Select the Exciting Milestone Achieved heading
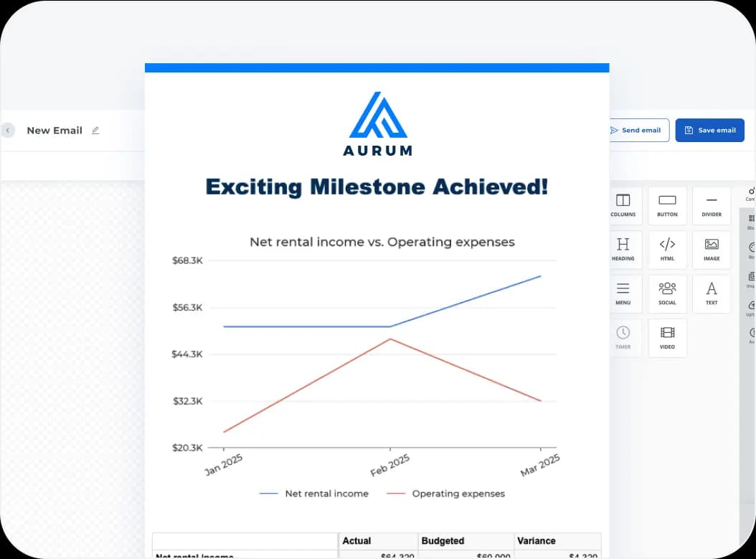This screenshot has height=559, width=756. (x=377, y=187)
